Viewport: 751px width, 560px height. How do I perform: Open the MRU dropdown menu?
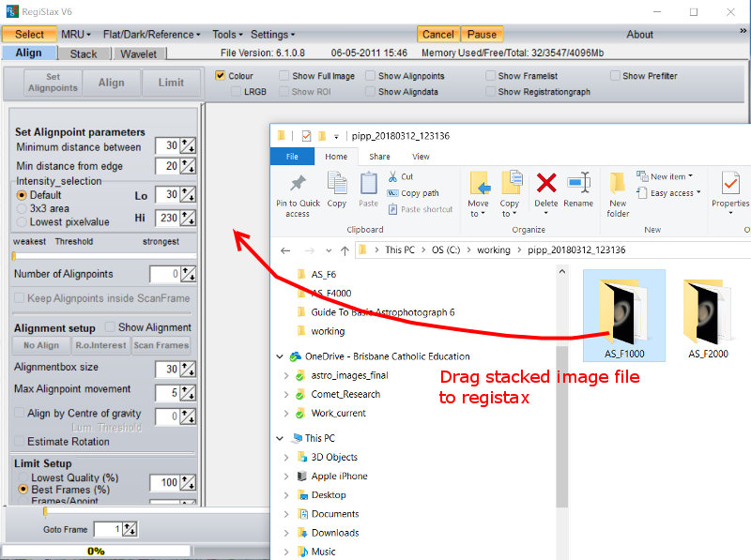(76, 35)
